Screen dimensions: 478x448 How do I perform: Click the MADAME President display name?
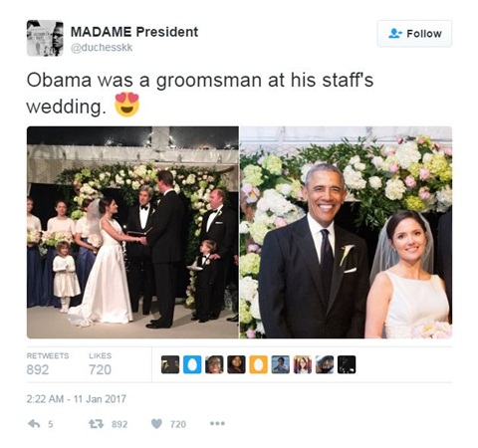(x=134, y=32)
